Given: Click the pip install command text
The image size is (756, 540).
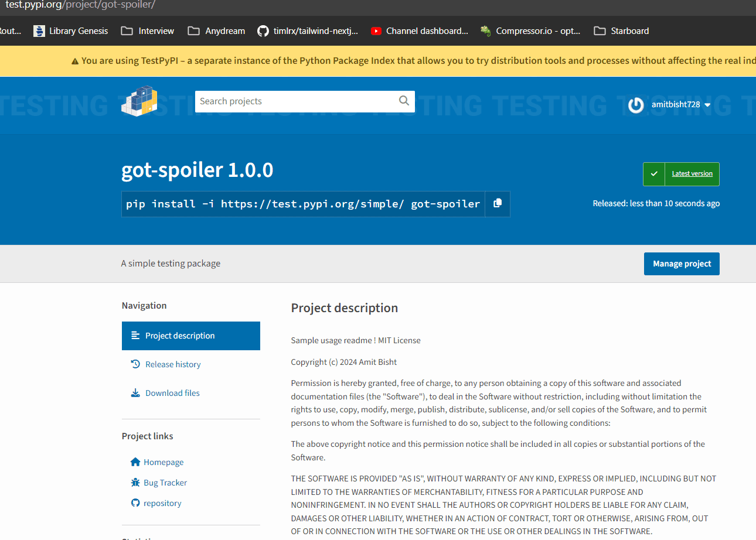Looking at the screenshot, I should click(303, 204).
